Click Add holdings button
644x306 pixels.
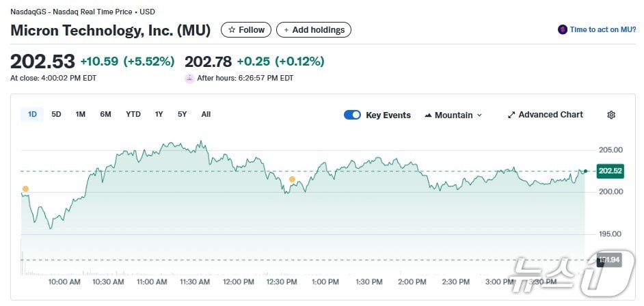coord(314,30)
